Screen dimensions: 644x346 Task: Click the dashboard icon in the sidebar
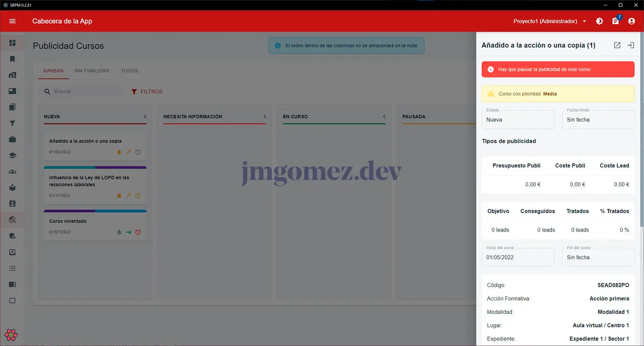12,43
